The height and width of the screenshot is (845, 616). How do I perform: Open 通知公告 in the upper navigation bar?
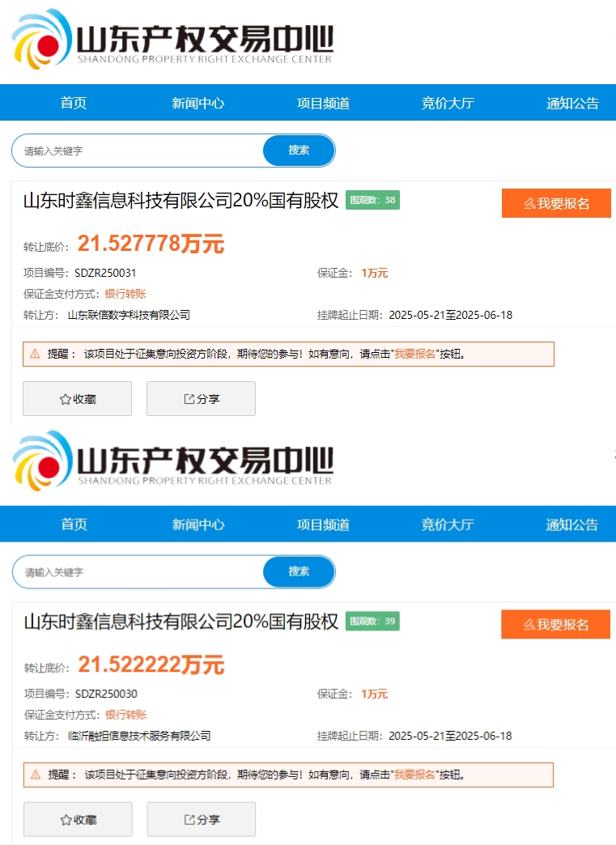pos(572,103)
